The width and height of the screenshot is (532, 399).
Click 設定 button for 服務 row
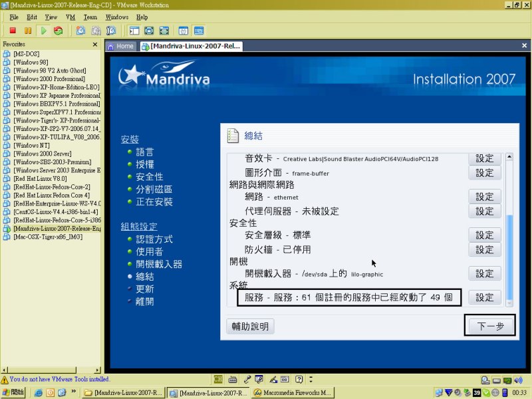tap(485, 297)
